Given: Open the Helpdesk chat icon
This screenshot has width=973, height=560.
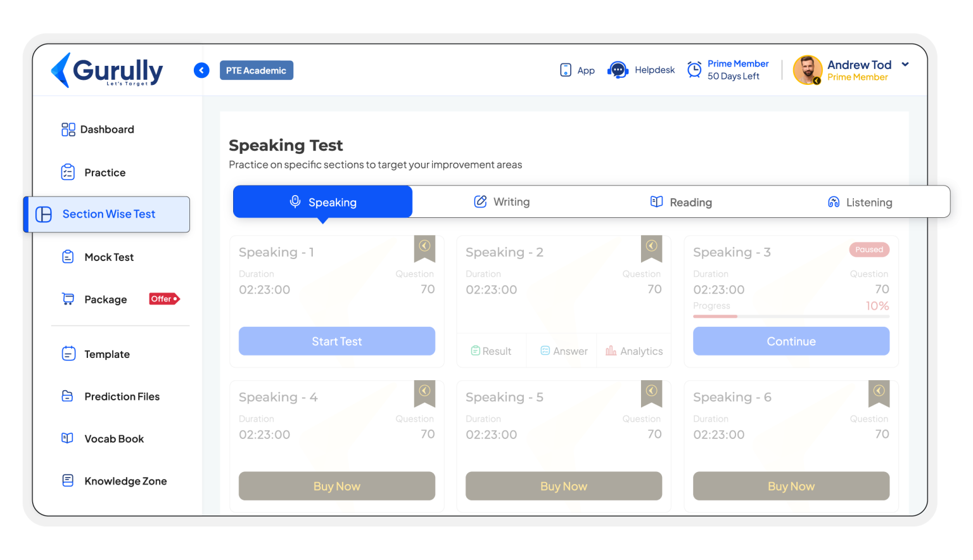Looking at the screenshot, I should point(618,70).
